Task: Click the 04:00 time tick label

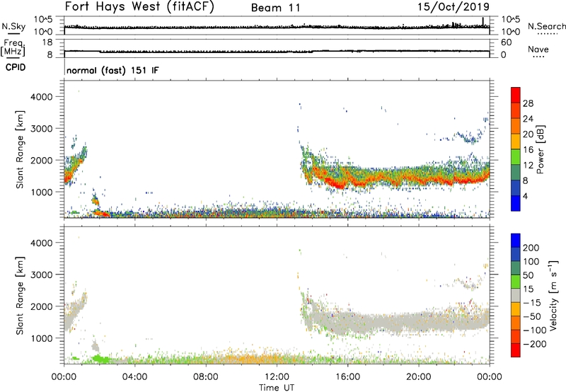Action: (x=134, y=377)
